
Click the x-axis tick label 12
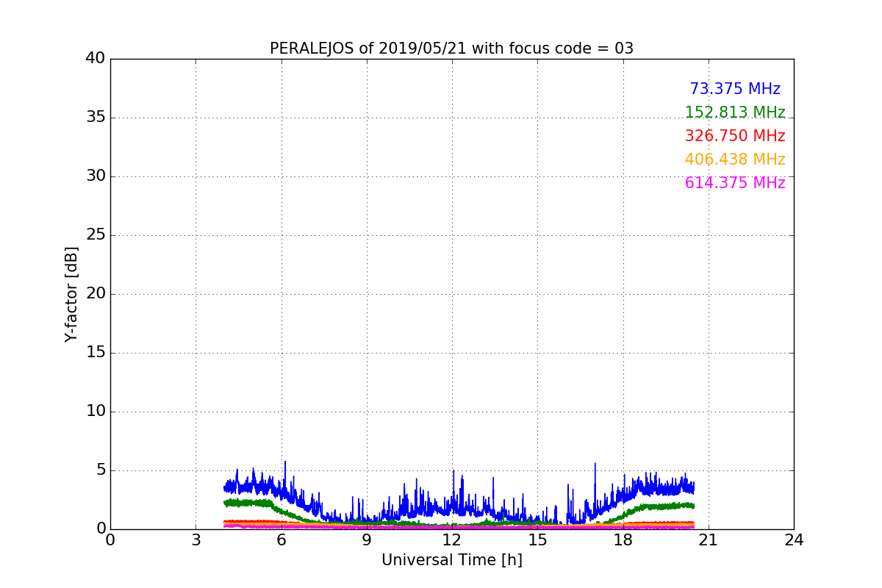click(452, 540)
